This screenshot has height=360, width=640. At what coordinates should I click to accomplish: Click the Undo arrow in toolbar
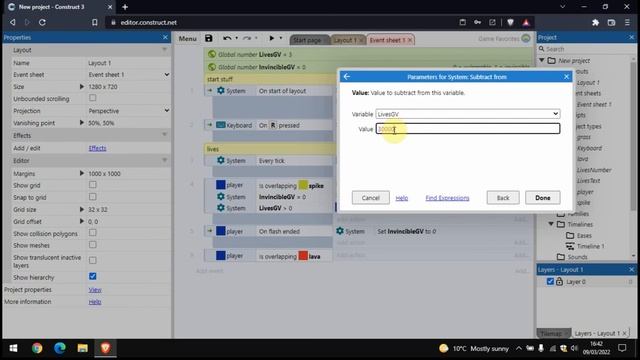tap(227, 38)
